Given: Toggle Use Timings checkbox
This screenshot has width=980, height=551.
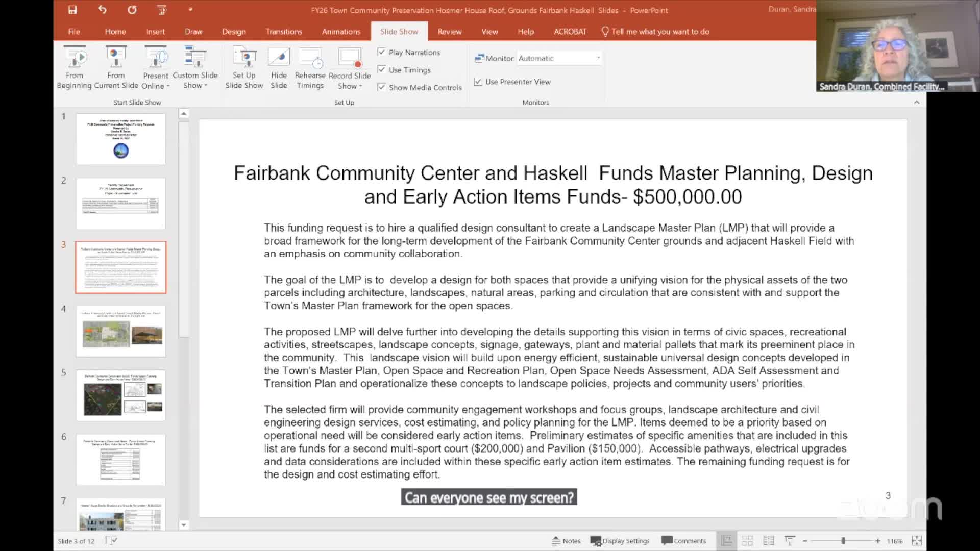Looking at the screenshot, I should click(x=381, y=69).
